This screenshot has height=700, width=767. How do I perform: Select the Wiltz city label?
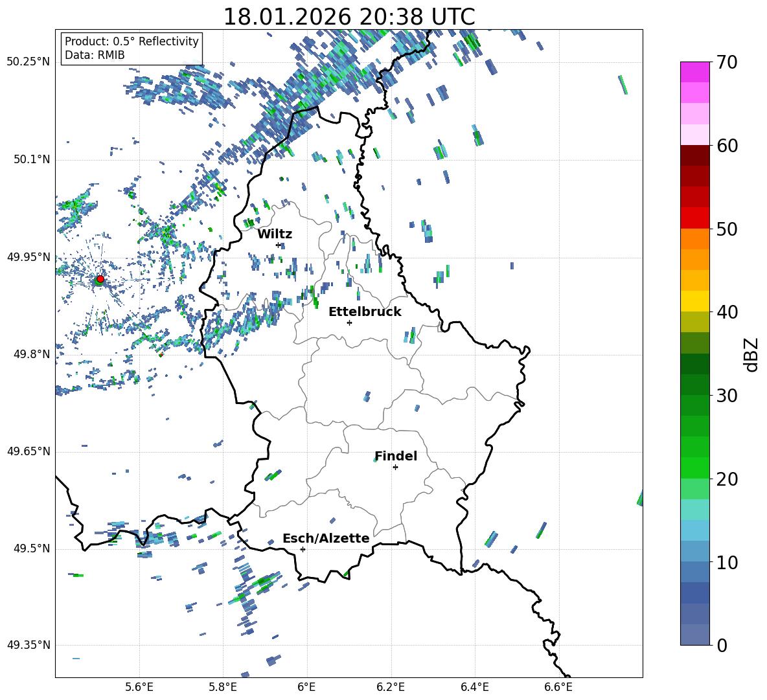(x=275, y=234)
